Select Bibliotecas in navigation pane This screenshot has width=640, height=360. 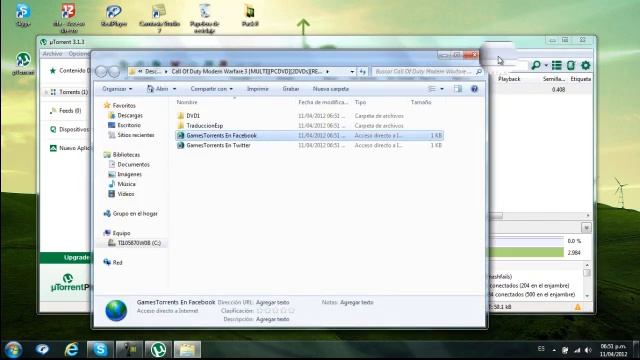(x=122, y=155)
